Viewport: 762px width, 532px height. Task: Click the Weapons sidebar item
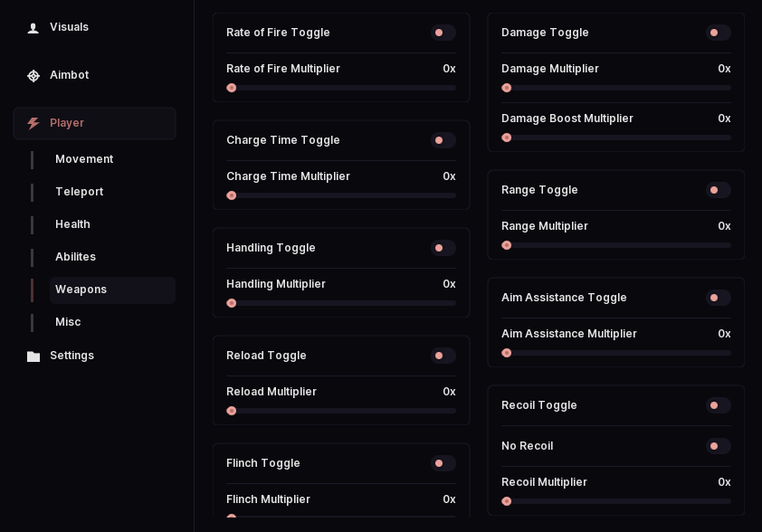pyautogui.click(x=112, y=290)
